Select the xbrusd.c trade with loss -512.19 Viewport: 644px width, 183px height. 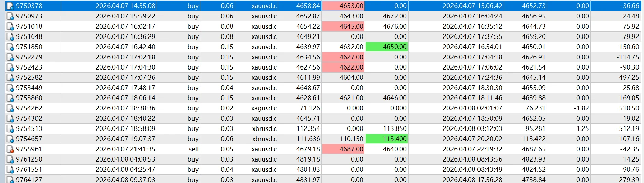click(x=323, y=128)
